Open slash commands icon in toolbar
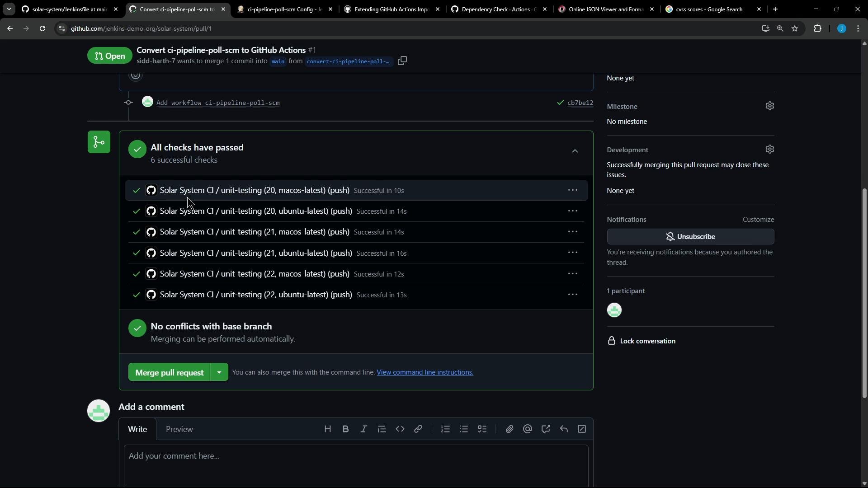Viewport: 868px width, 488px height. (582, 429)
